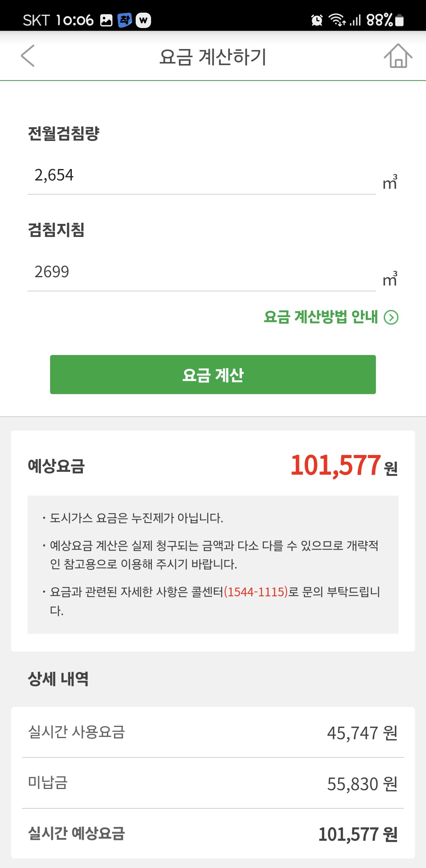This screenshot has height=868, width=426.
Task: Edit the 전월검침량 field showing 2,654
Action: pyautogui.click(x=201, y=175)
